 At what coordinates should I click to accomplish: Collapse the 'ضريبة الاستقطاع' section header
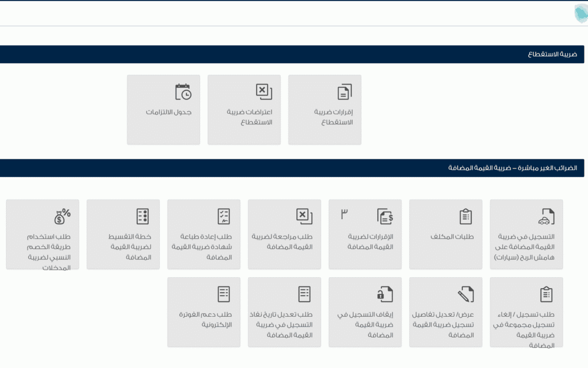(x=292, y=55)
